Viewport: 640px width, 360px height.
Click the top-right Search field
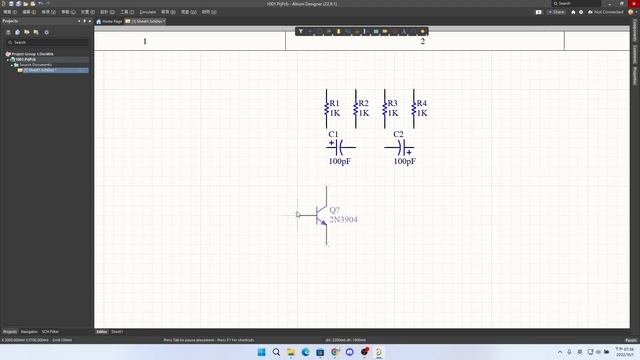coord(576,3)
